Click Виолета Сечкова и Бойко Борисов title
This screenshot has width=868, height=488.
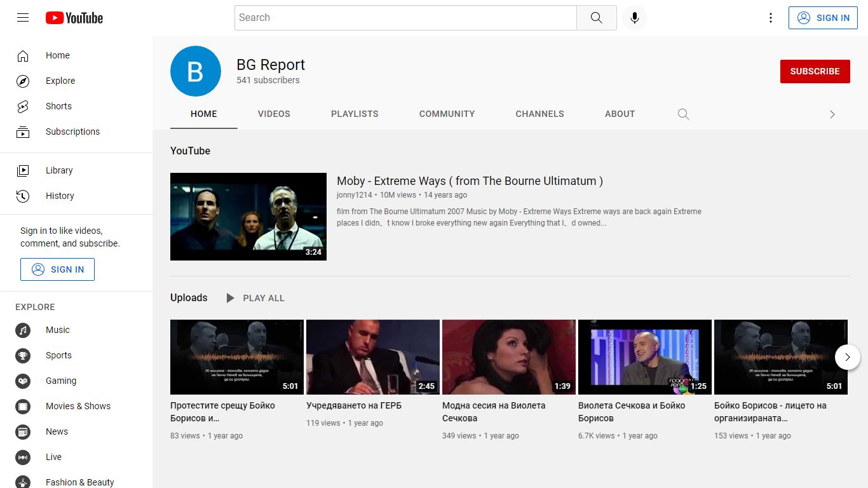point(632,412)
